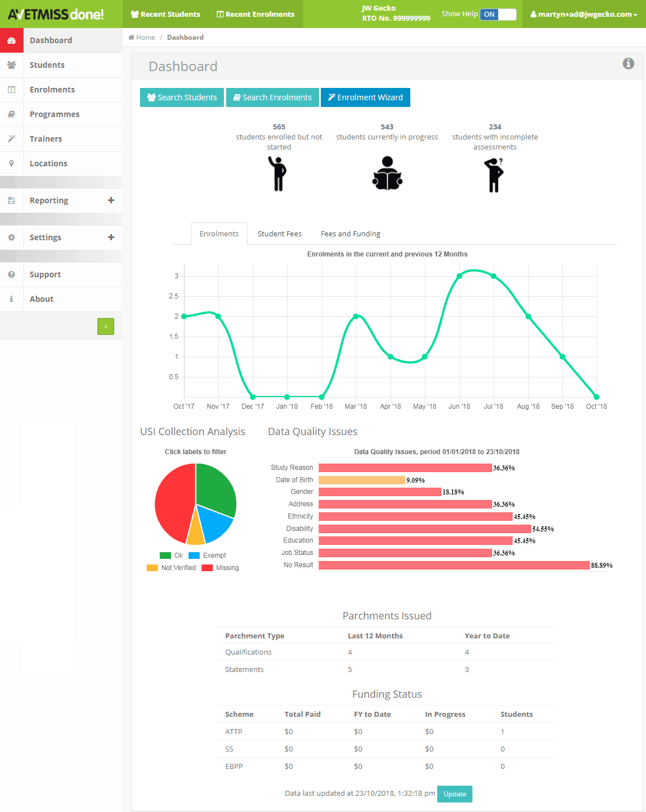This screenshot has width=646, height=812.
Task: Click the Students group icon in sidebar
Action: tap(11, 65)
